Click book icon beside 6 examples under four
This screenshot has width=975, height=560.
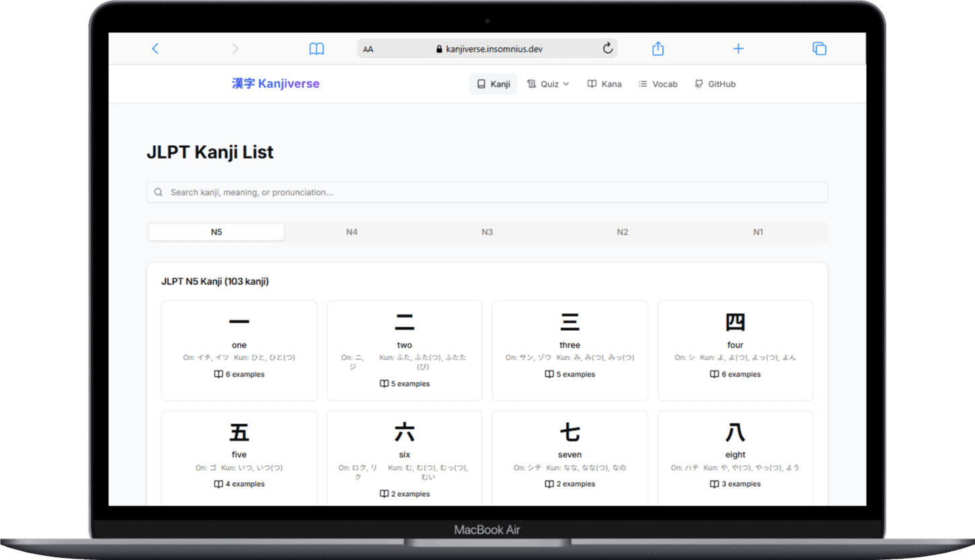pyautogui.click(x=715, y=374)
